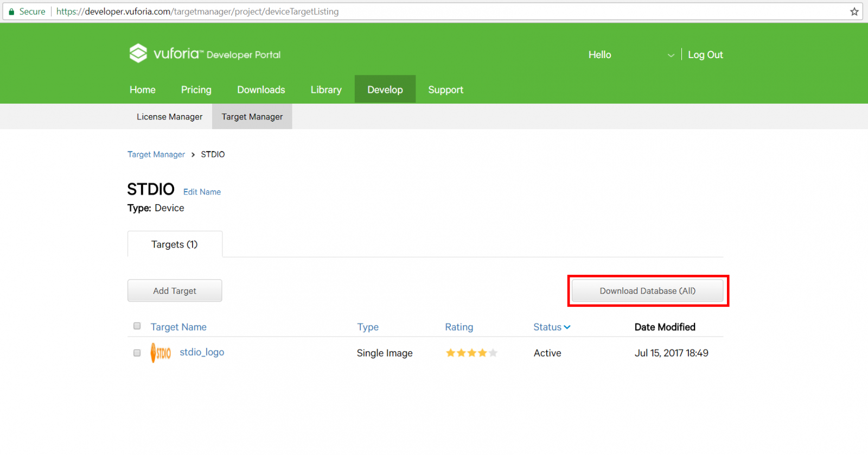The image size is (868, 455).
Task: Switch to License Manager tab
Action: [x=170, y=117]
